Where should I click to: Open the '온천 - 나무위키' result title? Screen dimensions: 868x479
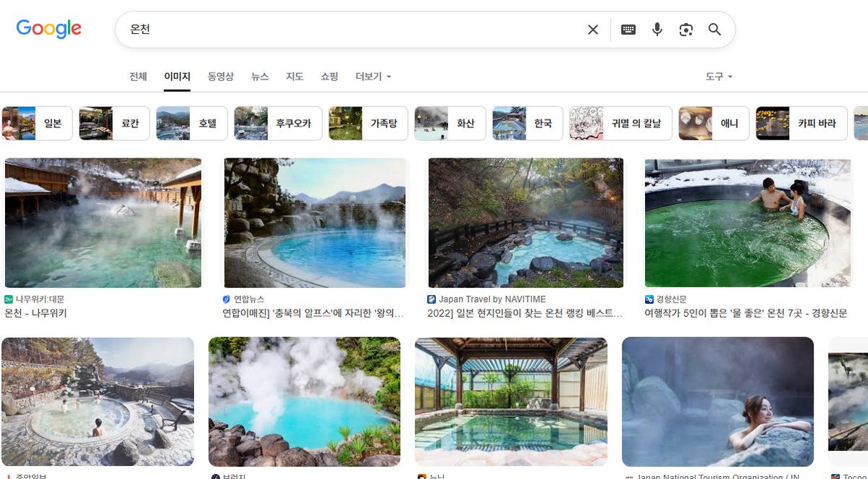tap(35, 313)
